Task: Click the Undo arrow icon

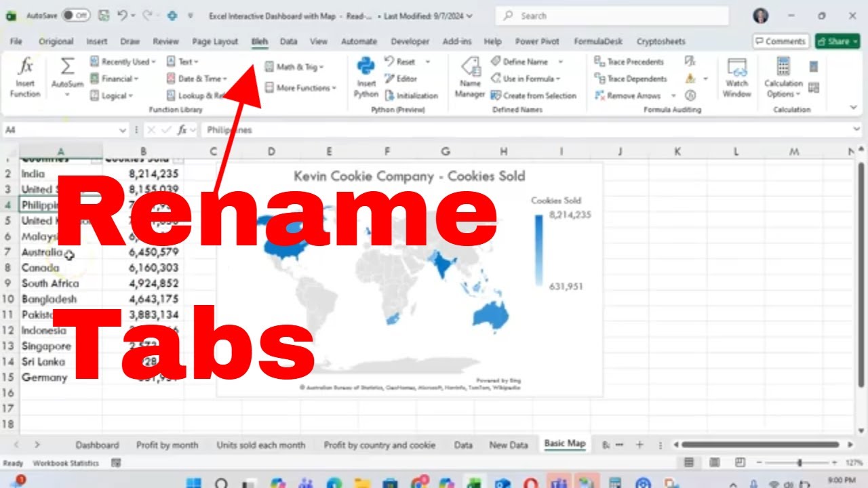Action: click(122, 15)
